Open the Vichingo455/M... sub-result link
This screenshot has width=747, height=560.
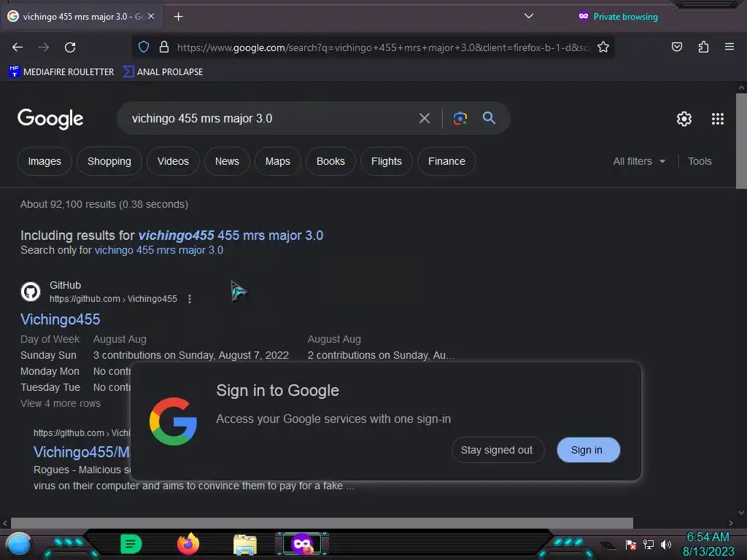pyautogui.click(x=82, y=452)
